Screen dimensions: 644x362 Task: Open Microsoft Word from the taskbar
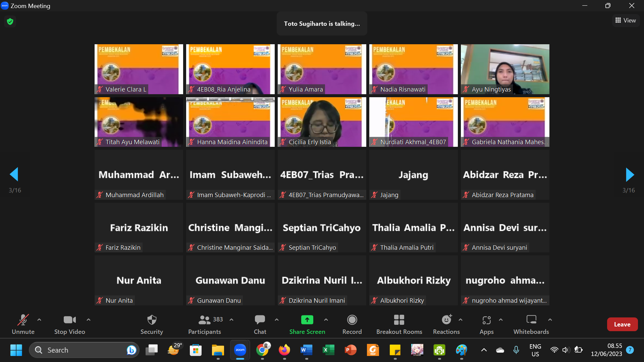[307, 350]
